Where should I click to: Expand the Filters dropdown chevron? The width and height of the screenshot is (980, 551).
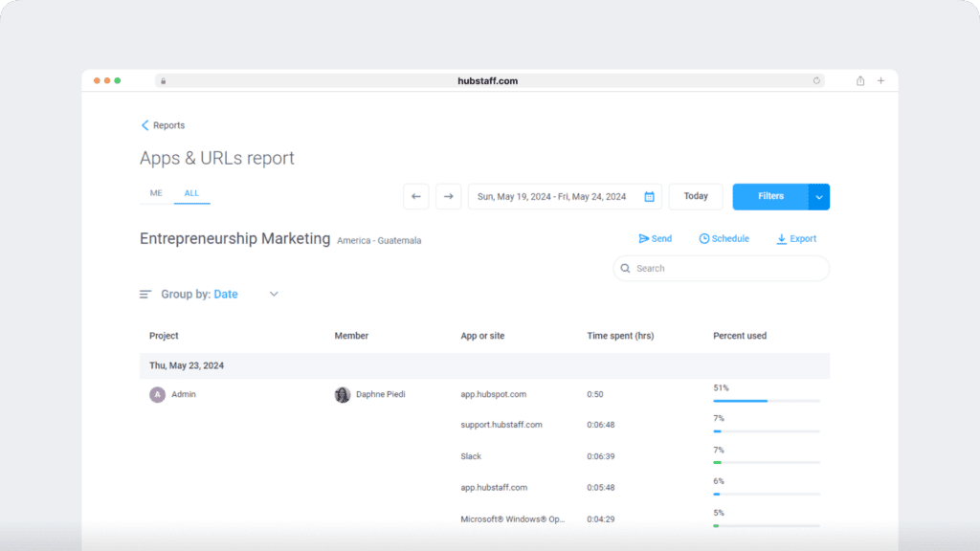point(818,196)
